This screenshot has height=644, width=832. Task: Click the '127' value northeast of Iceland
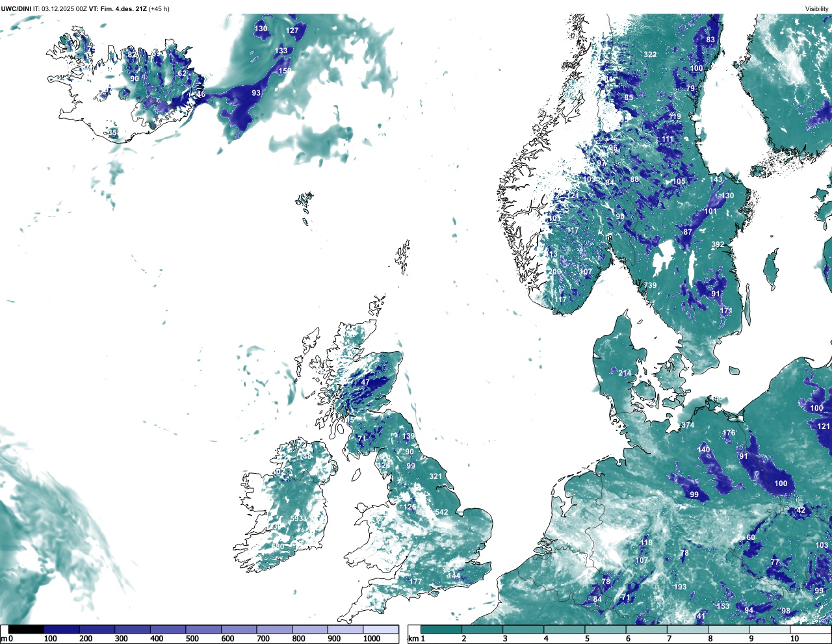point(292,31)
